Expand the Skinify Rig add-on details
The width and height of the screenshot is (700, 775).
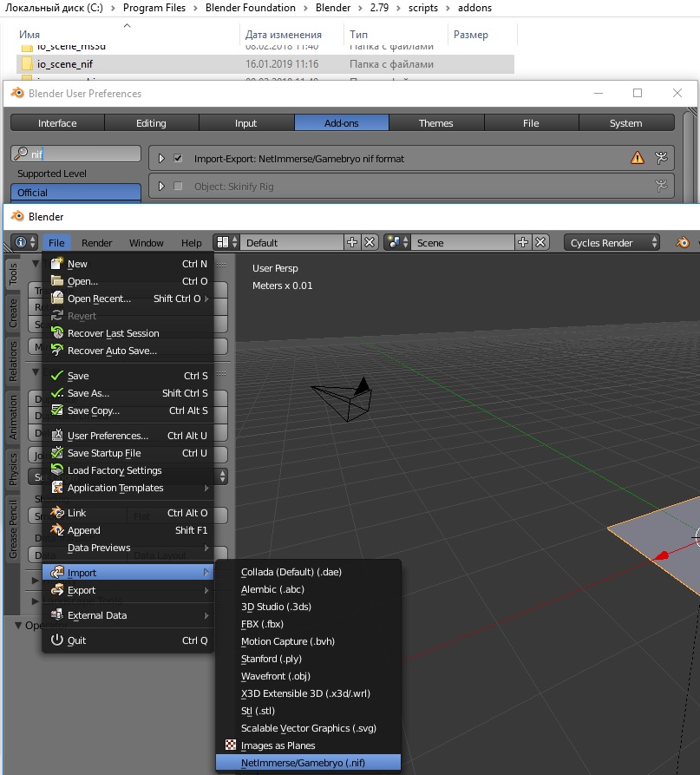coord(161,186)
